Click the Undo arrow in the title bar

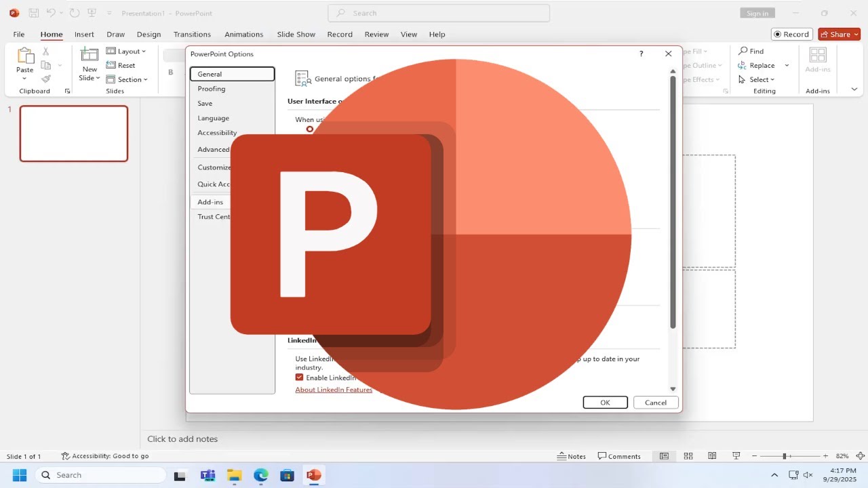coord(51,13)
